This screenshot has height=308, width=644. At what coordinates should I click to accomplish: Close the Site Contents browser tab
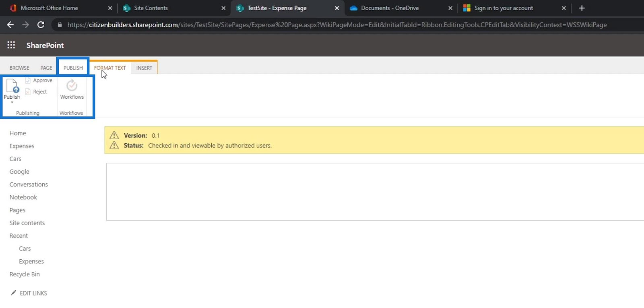coord(223,8)
